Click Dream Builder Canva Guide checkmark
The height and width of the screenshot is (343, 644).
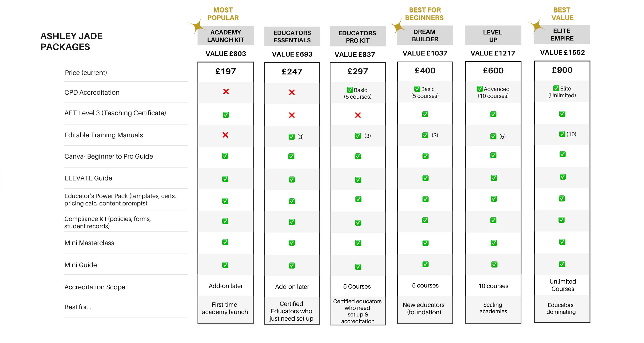click(425, 156)
